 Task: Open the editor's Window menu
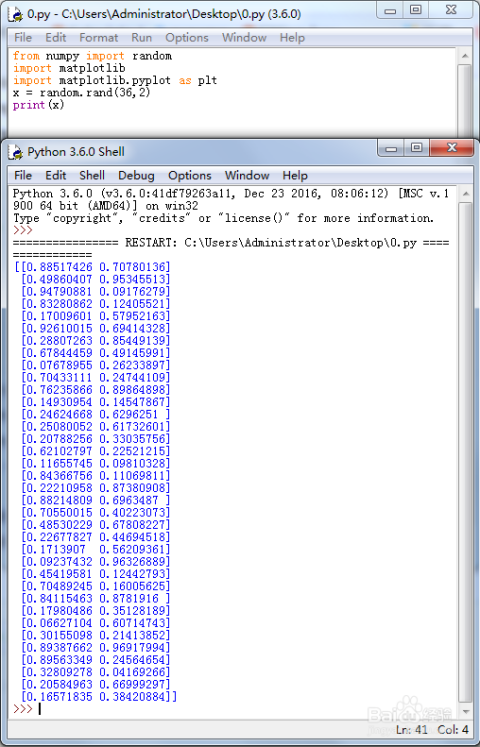(x=244, y=38)
